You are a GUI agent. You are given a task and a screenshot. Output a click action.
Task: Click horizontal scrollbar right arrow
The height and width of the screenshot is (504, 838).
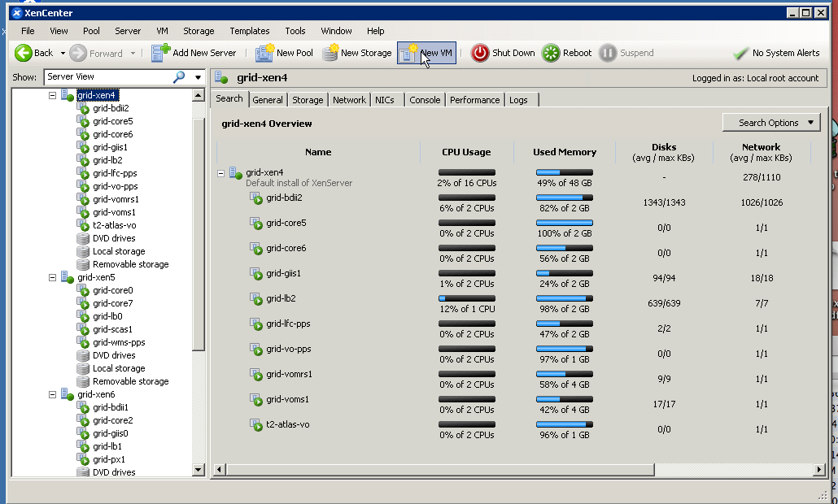pos(819,470)
